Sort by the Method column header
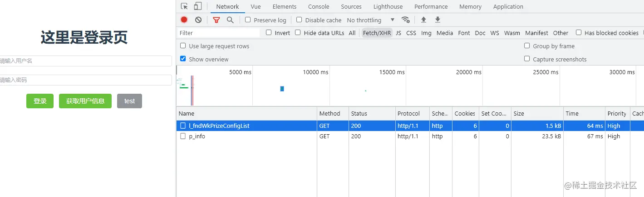 pyautogui.click(x=333, y=113)
